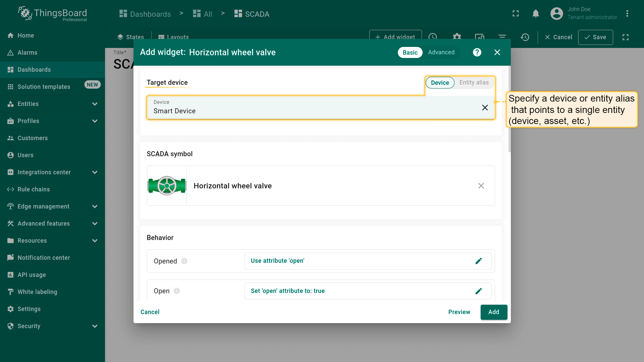Switch target to Entity alias
The height and width of the screenshot is (362, 644).
click(x=474, y=82)
